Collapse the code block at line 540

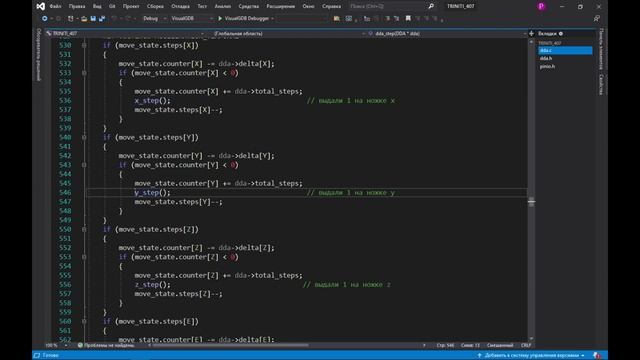click(x=84, y=138)
